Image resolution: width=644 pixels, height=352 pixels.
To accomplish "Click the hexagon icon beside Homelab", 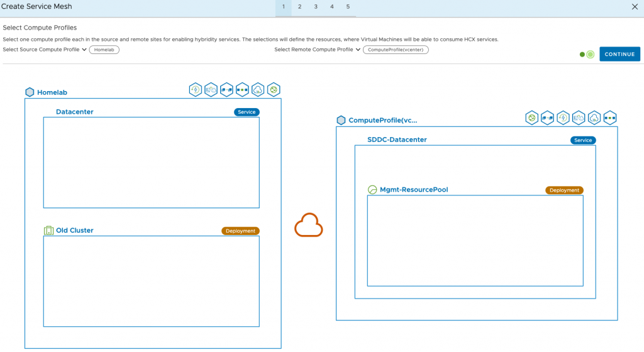I will coord(30,92).
